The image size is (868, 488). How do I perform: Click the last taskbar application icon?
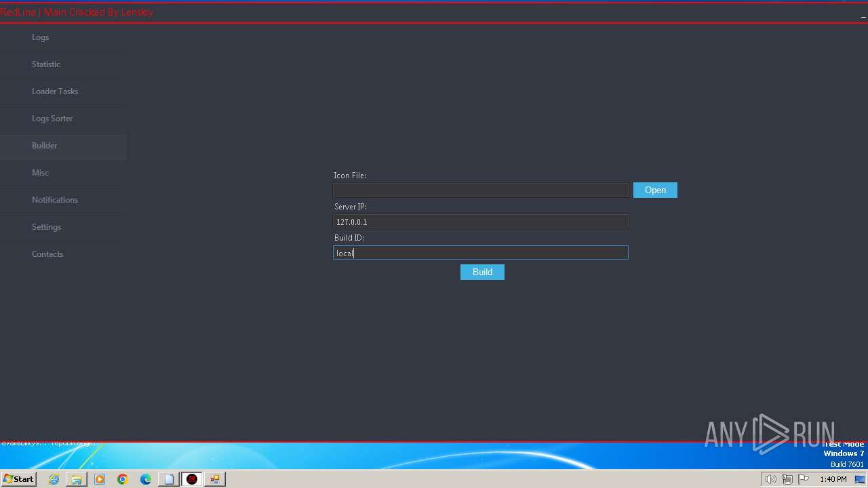[215, 479]
